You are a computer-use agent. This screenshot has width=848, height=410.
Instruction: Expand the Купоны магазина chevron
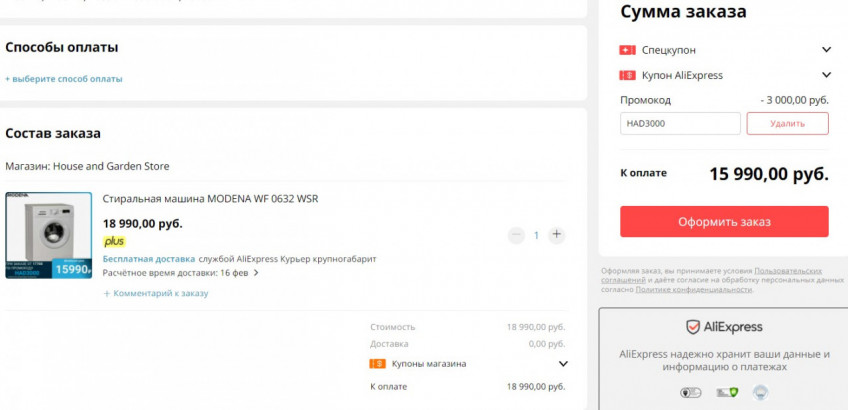pos(563,364)
